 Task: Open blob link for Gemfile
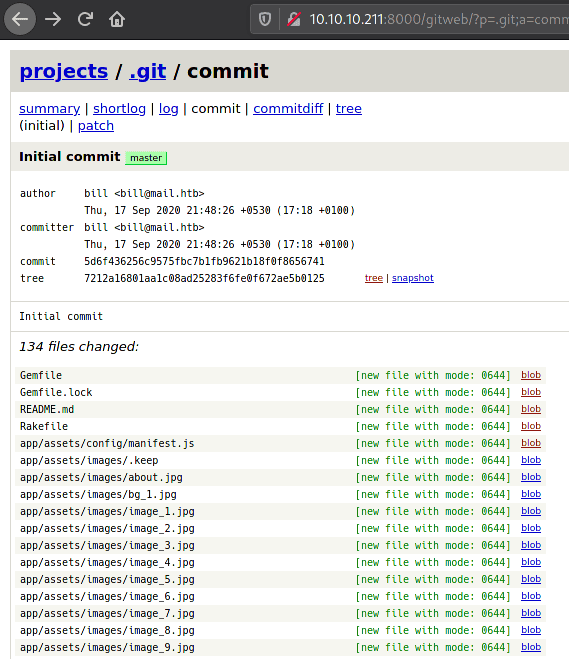[x=531, y=375]
